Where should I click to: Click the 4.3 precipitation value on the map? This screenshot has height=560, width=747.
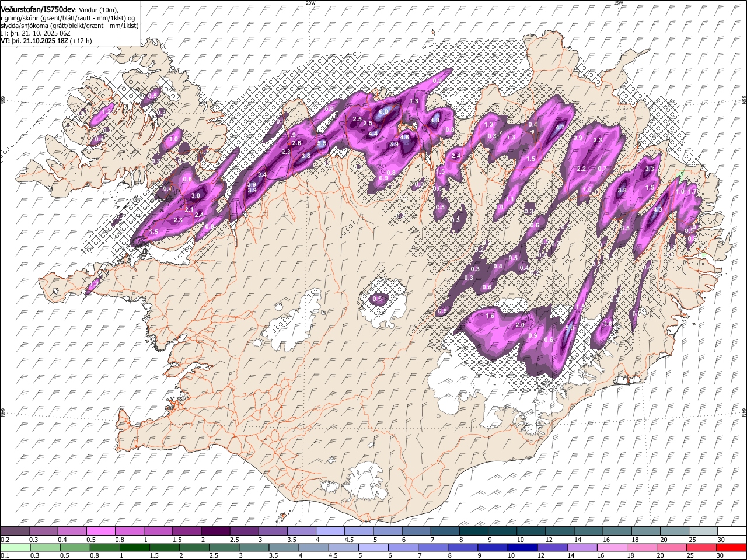point(658,209)
